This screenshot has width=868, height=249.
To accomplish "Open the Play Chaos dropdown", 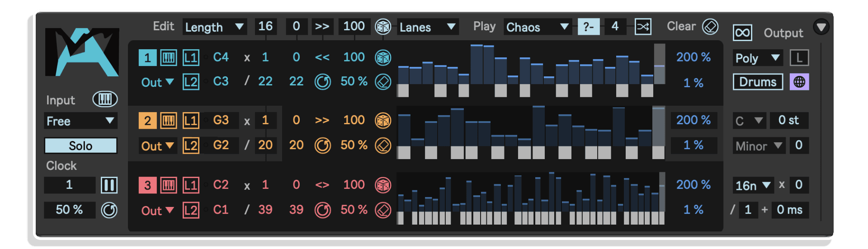I will (538, 27).
